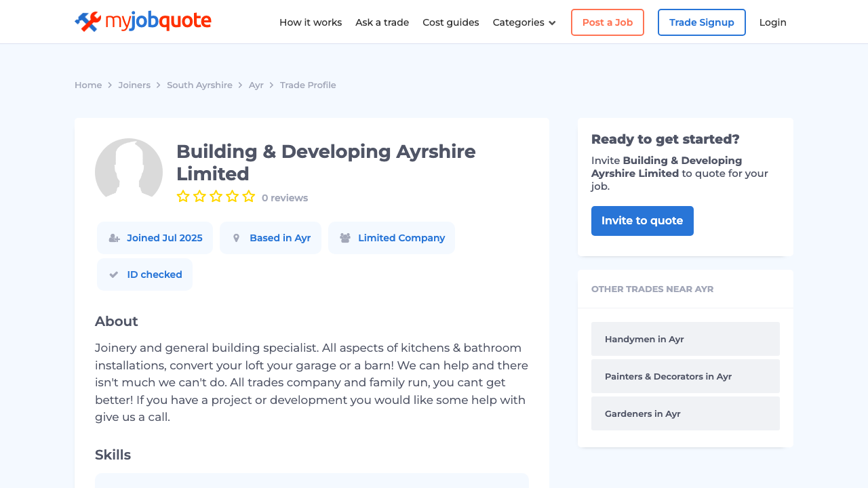Click the Login link
The width and height of the screenshot is (868, 488).
pyautogui.click(x=772, y=22)
